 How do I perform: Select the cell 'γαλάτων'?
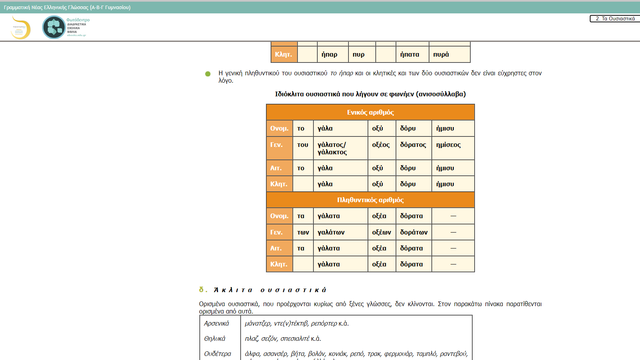click(340, 232)
